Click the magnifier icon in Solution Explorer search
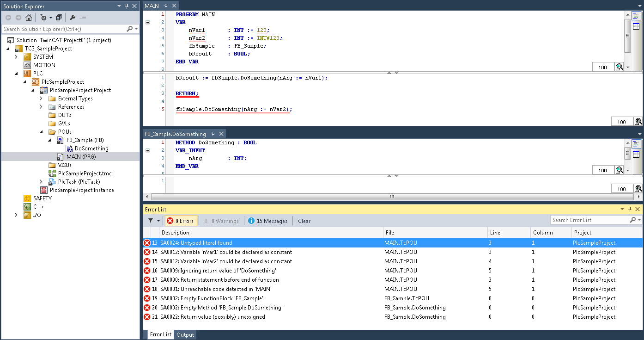Image resolution: width=644 pixels, height=340 pixels. click(130, 29)
